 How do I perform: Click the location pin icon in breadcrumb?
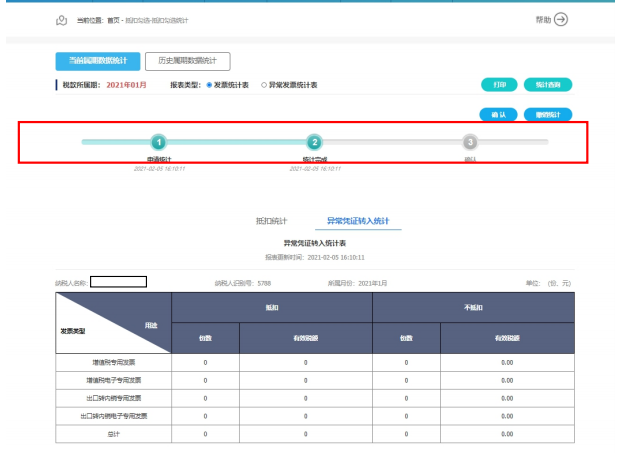coord(61,20)
